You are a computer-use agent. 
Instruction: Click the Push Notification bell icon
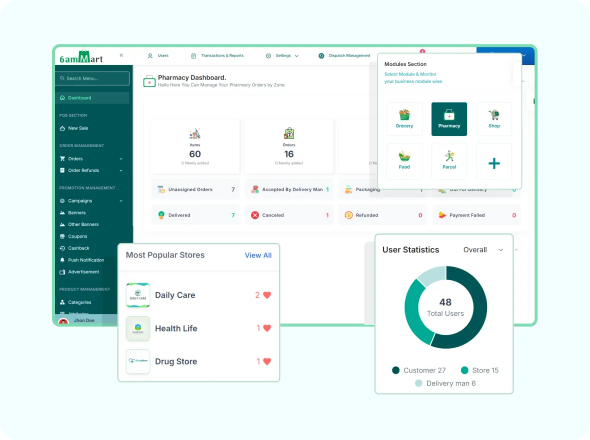(62, 260)
